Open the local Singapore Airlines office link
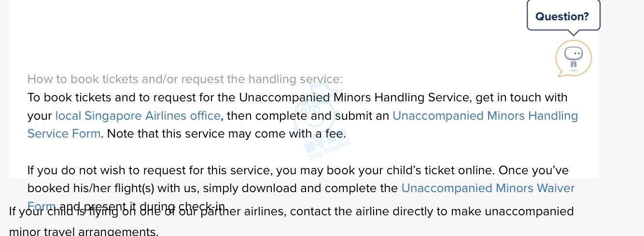 click(138, 116)
